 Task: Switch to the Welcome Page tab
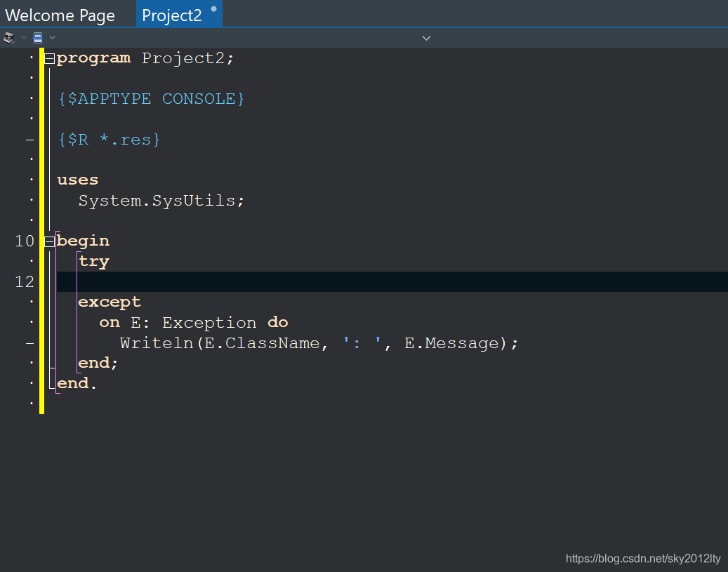coord(62,13)
